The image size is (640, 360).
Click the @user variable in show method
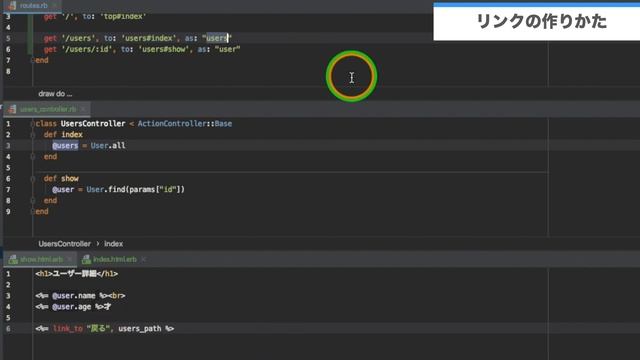click(x=63, y=190)
